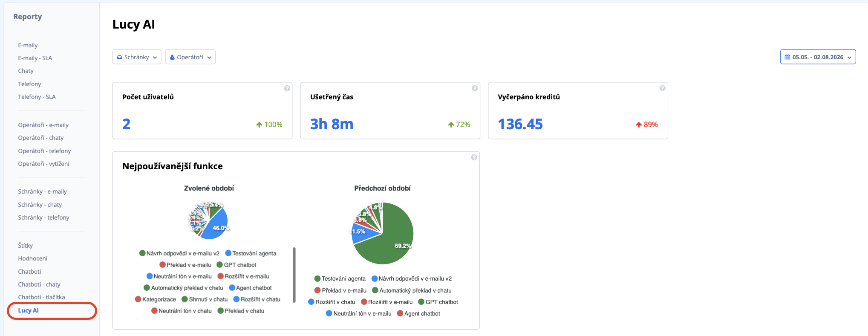Open E-maily - SLA report

click(x=35, y=58)
